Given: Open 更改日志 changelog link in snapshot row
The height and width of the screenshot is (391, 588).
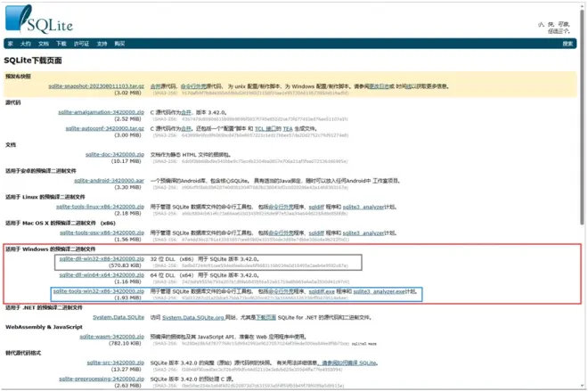Looking at the screenshot, I should click(379, 86).
